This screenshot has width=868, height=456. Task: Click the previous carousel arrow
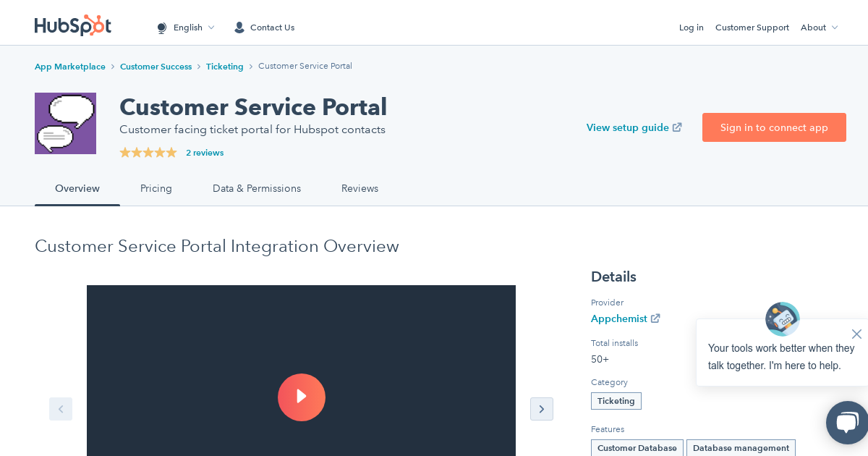[x=61, y=409]
